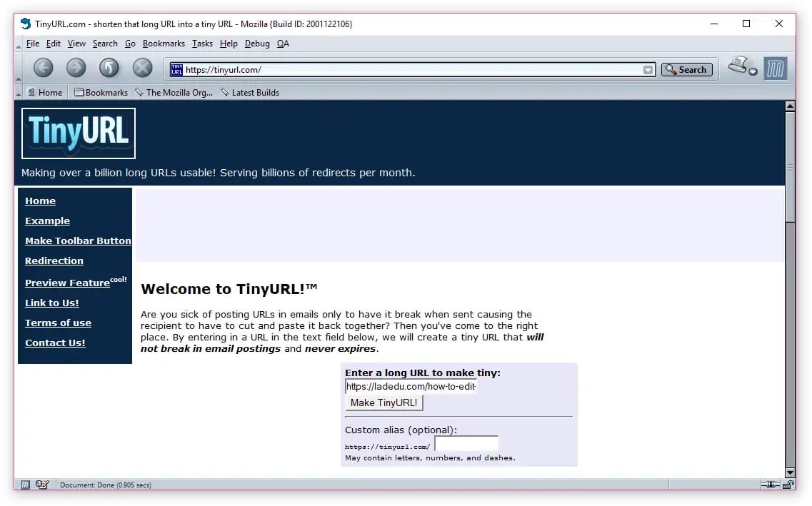Image resolution: width=812 pixels, height=506 pixels.
Task: Open the Print button in navigation toolbar
Action: (x=738, y=66)
